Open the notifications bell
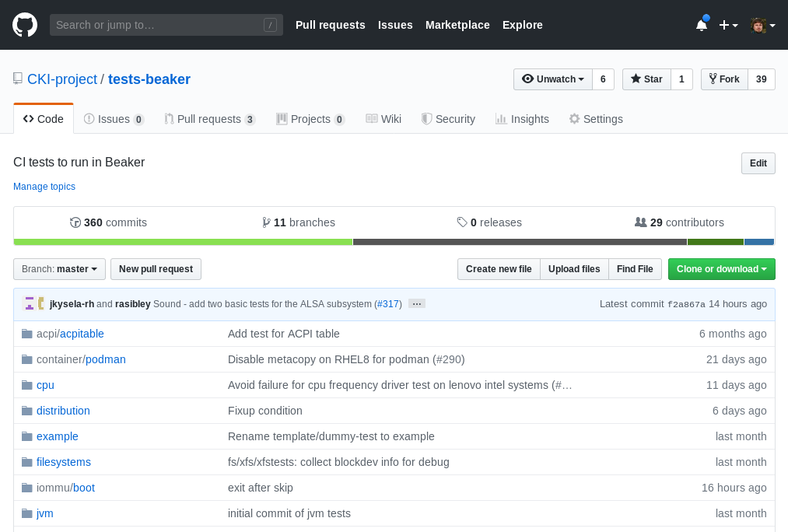788x532 pixels. point(702,25)
